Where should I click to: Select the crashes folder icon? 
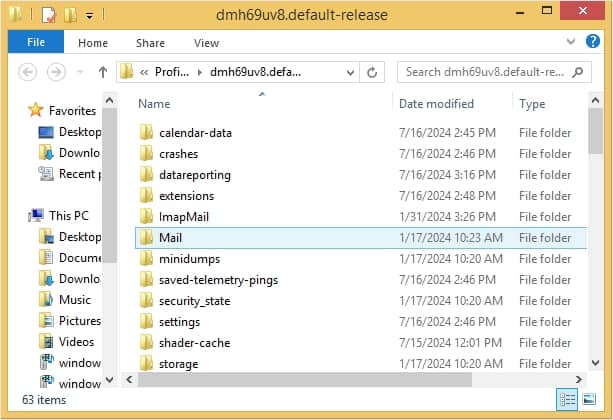pyautogui.click(x=146, y=154)
